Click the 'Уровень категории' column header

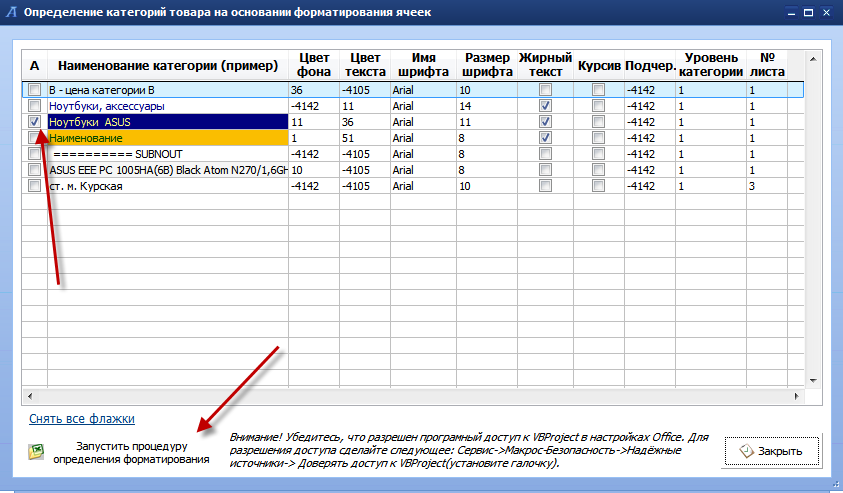[711, 65]
